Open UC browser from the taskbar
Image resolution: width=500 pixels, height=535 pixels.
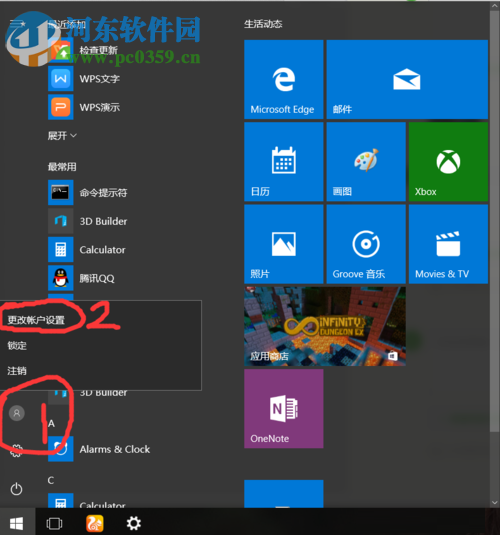(x=95, y=523)
